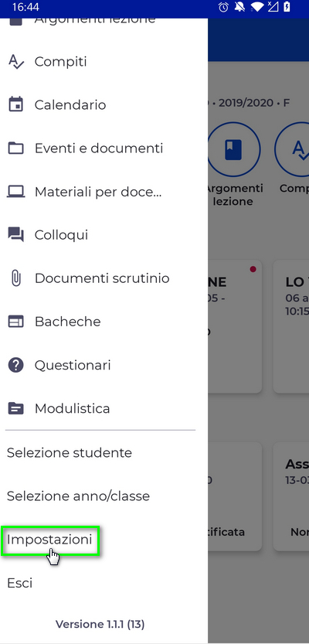The image size is (309, 644).
Task: Tap the Calendario calendar icon
Action: [16, 104]
